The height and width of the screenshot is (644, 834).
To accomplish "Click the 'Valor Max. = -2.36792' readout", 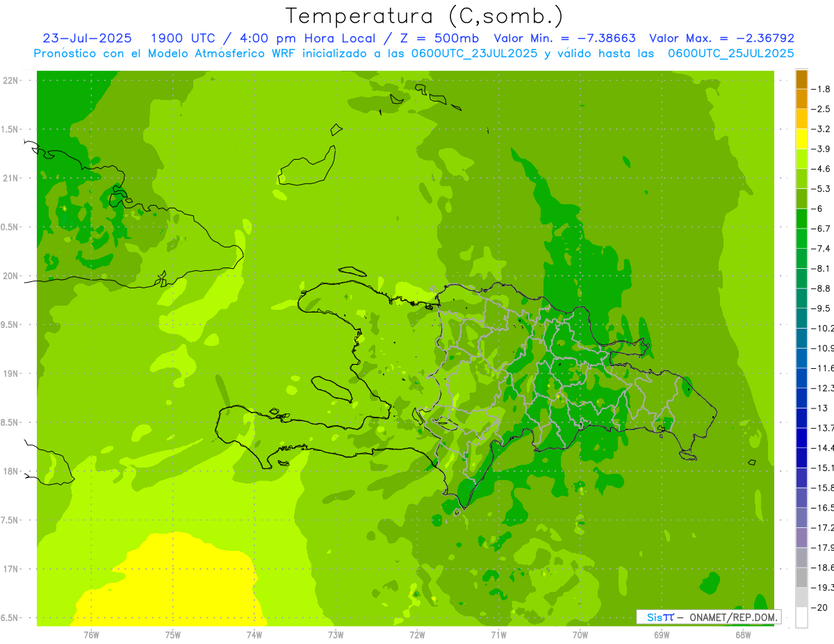I will coord(721,38).
